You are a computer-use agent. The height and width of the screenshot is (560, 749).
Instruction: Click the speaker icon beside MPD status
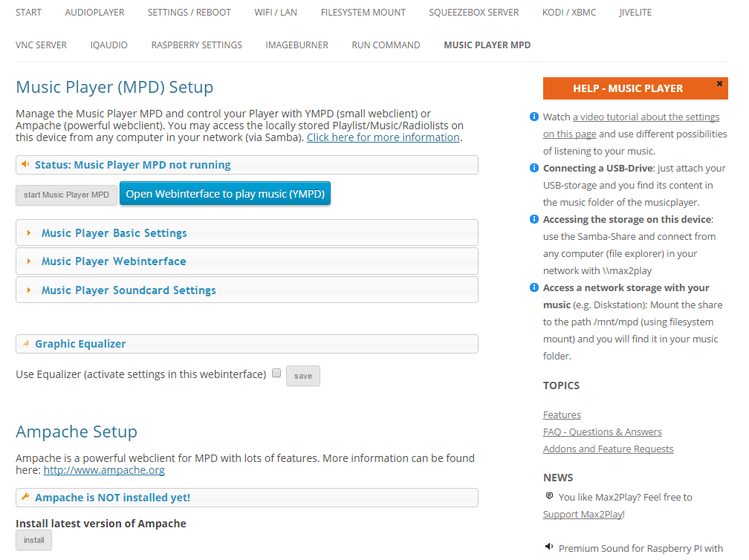[25, 164]
